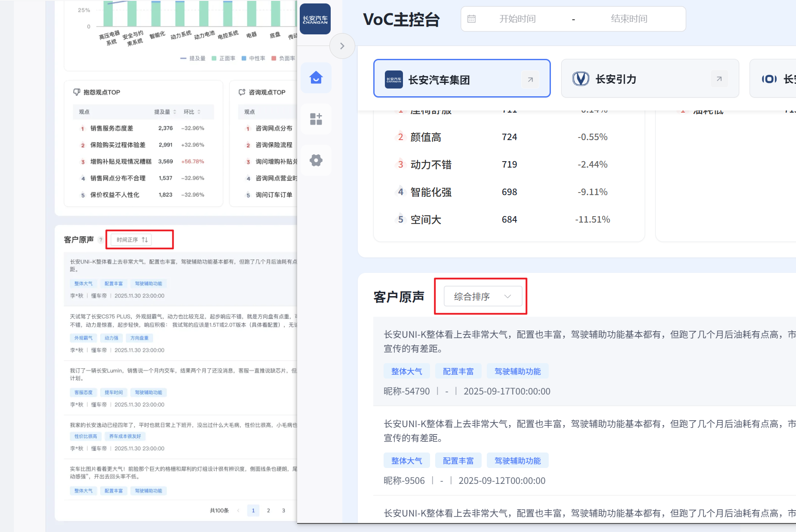The height and width of the screenshot is (532, 796).
Task: Click the 颜值高 ranking row
Action: coord(509,137)
